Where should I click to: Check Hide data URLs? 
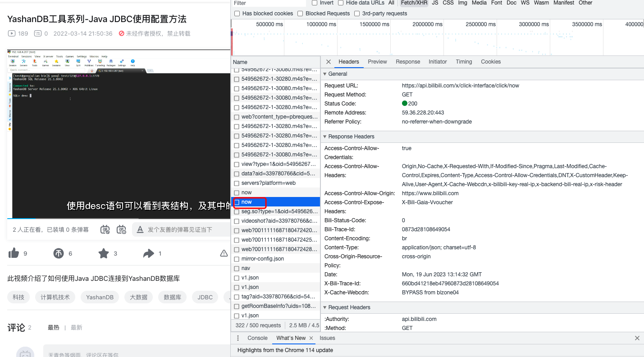(341, 3)
